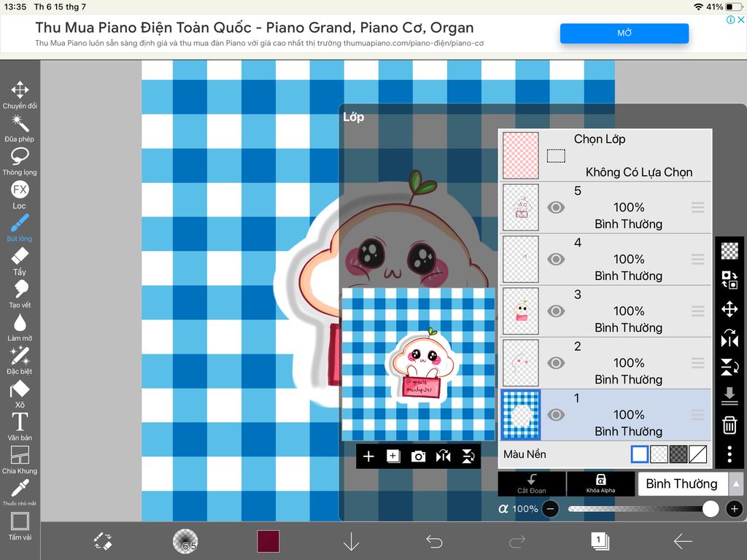Add layer from camera photo

pos(418,456)
